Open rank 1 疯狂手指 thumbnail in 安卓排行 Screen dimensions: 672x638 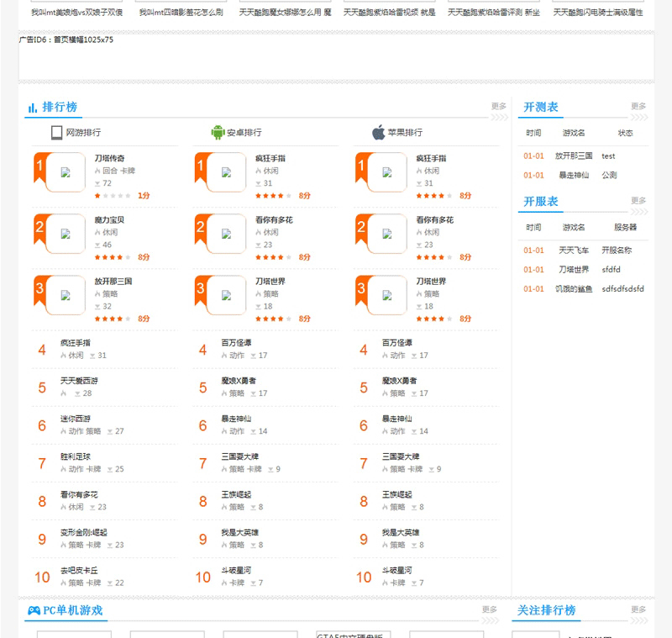point(226,172)
